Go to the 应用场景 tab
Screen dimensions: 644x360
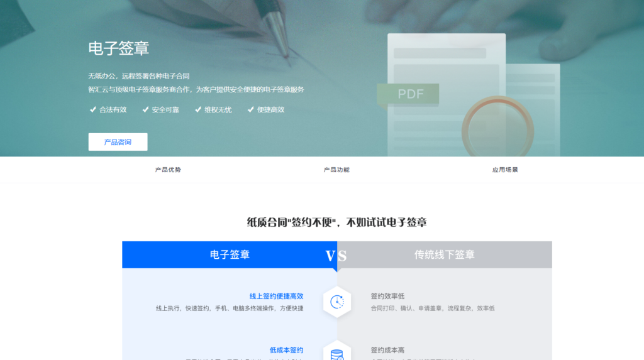(505, 170)
